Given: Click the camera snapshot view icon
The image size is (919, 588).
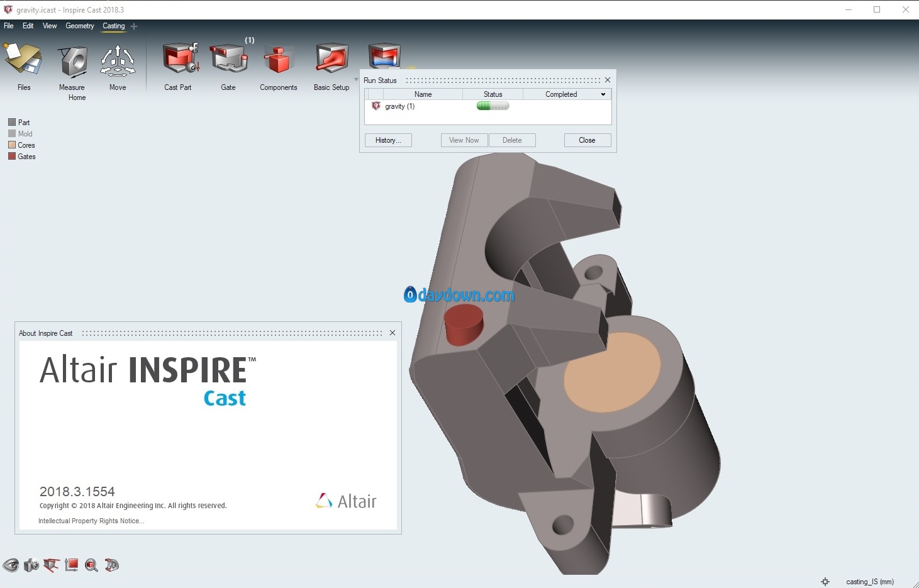Looking at the screenshot, I should (31, 565).
